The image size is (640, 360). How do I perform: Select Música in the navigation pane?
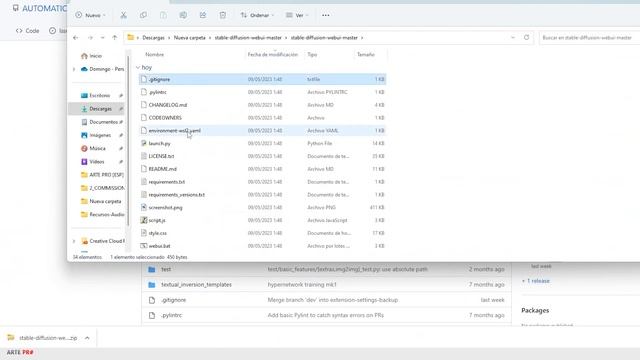[x=97, y=148]
